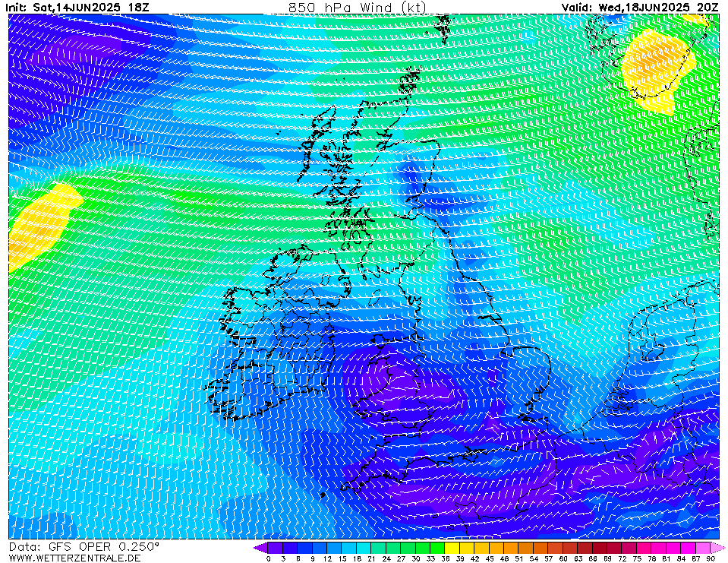Open the WWW.WETTERZENTRALE.DE credit link
Screen dimensions: 728x563
point(74,558)
